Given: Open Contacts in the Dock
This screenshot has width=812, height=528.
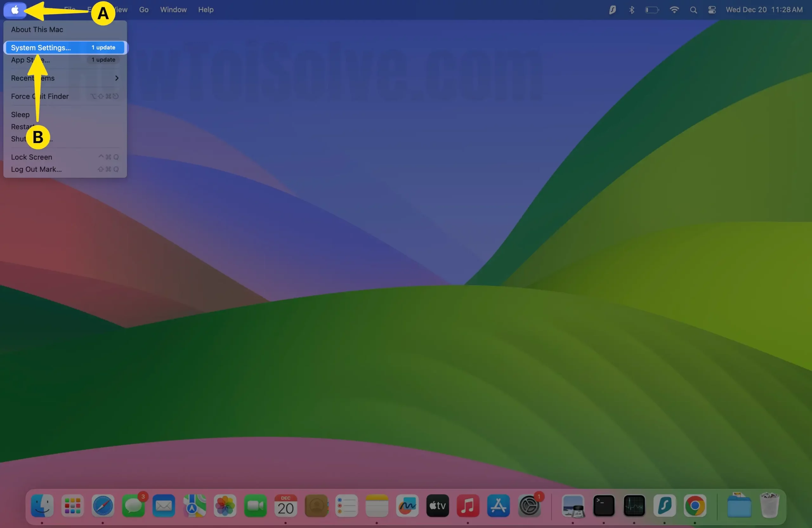Looking at the screenshot, I should [x=316, y=505].
